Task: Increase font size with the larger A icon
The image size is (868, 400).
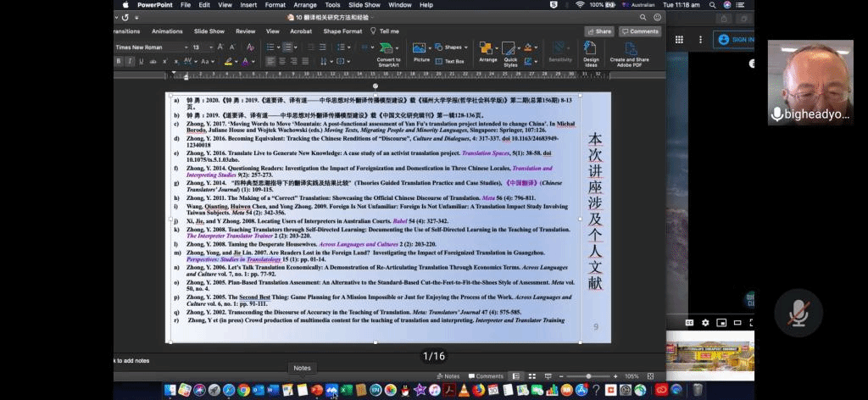Action: [x=220, y=47]
